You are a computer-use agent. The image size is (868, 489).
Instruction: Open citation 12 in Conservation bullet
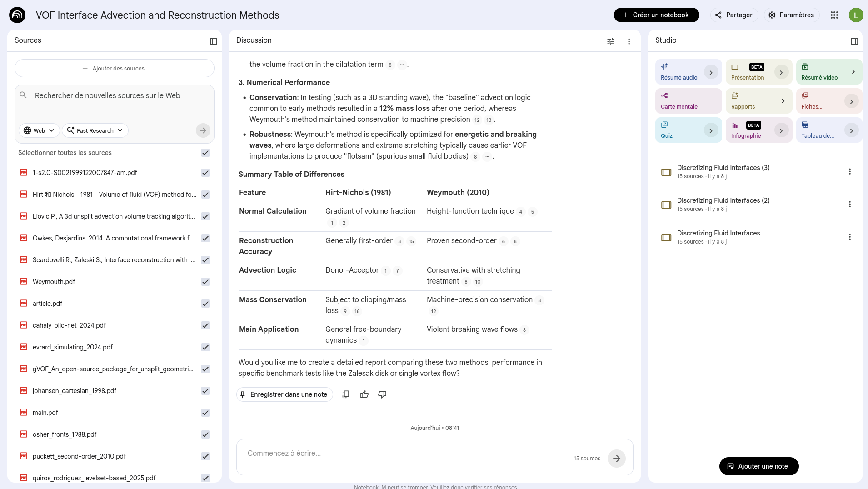[477, 120]
